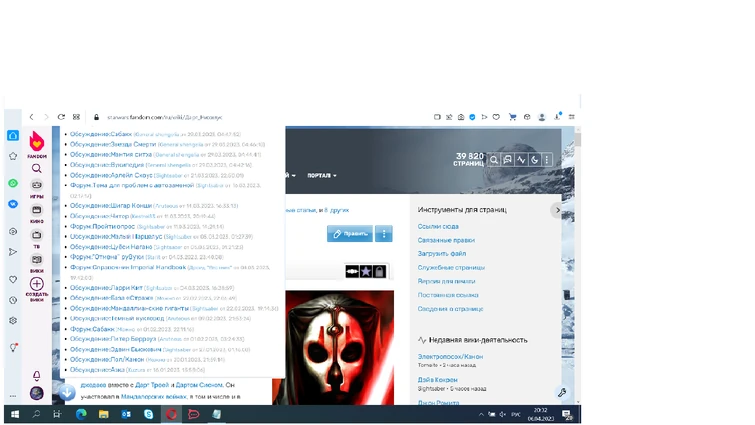Toggle dark theme moon icon
The image size is (755, 425).
pyautogui.click(x=534, y=160)
